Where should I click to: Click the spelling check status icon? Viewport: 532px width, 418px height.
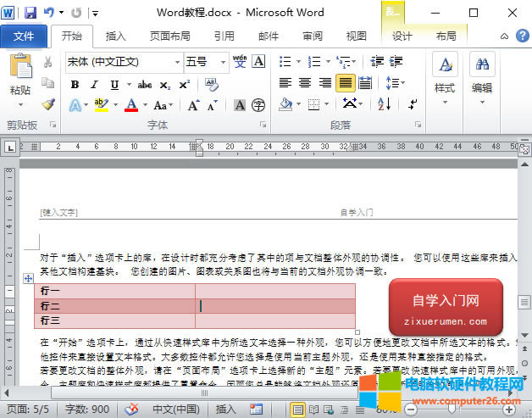[x=131, y=410]
